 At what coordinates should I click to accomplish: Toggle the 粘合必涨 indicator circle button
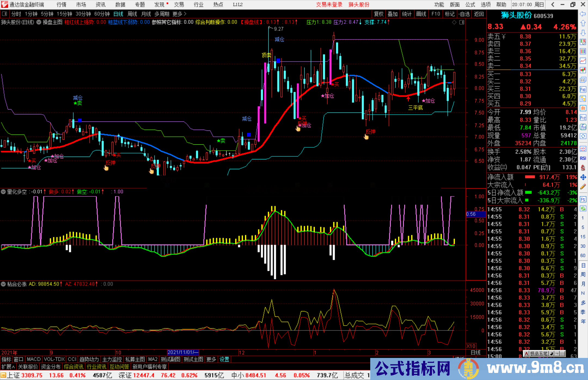[x=3, y=284]
